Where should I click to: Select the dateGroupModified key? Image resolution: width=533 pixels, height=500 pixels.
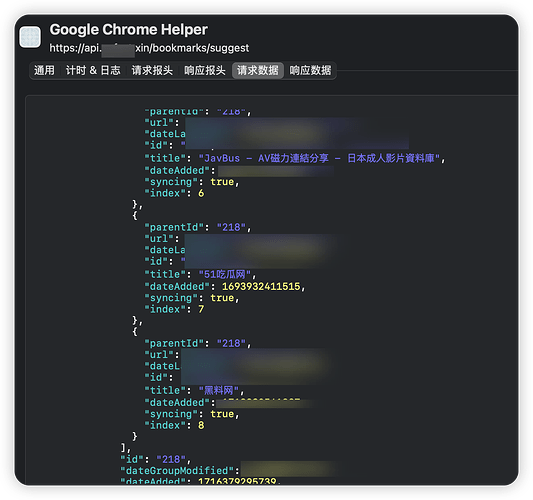pyautogui.click(x=177, y=471)
